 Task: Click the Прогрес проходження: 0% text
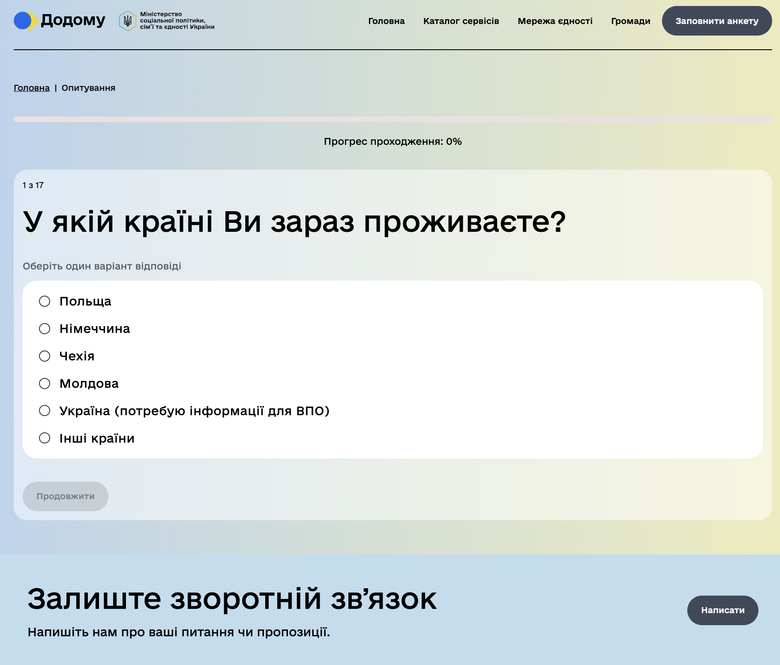tap(392, 141)
